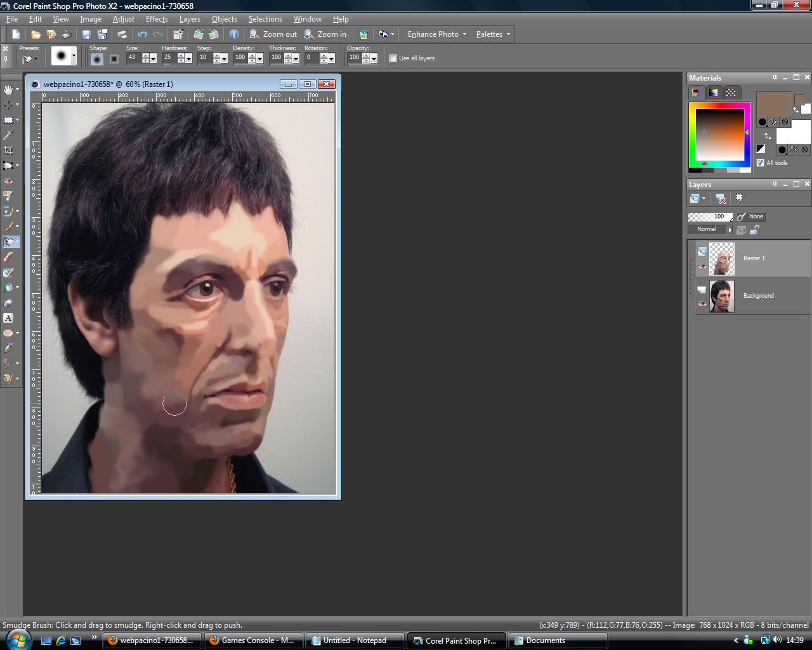Show image information
Viewport: 812px width, 650px height.
click(234, 34)
